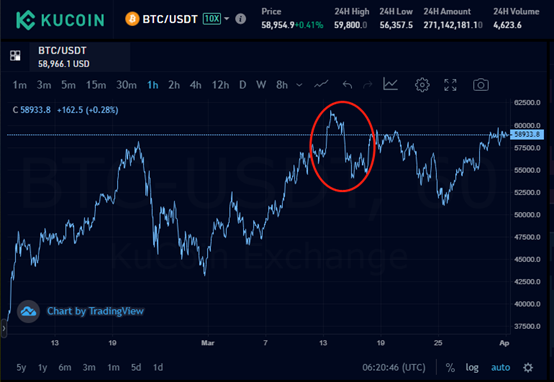Open chart style line icon
Screen dimensions: 554x382
[321, 84]
